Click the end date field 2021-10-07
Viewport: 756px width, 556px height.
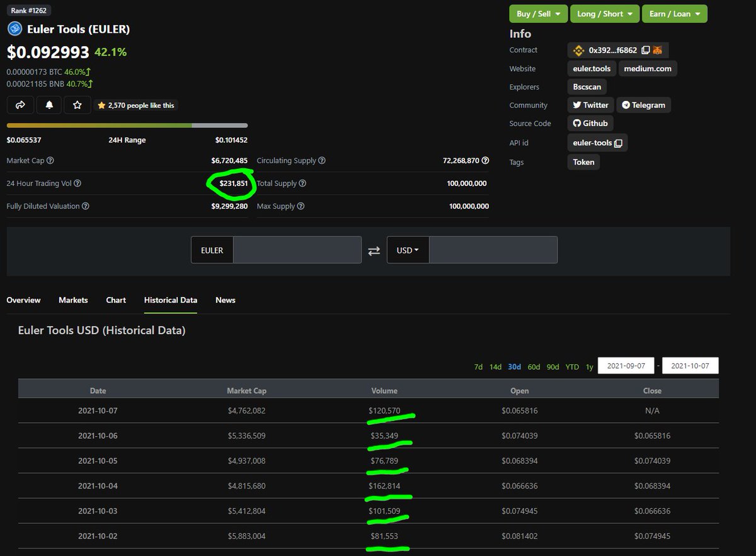(x=690, y=366)
